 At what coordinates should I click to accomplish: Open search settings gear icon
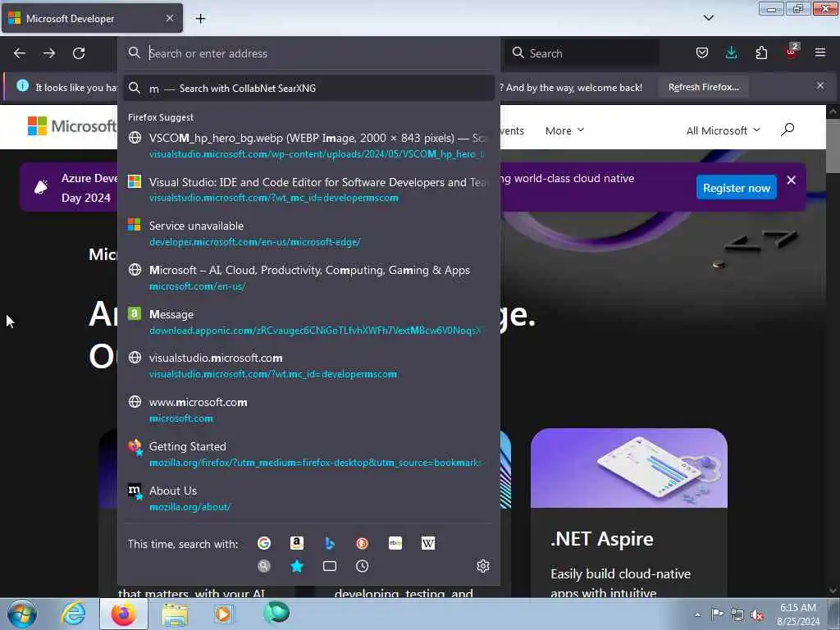482,566
